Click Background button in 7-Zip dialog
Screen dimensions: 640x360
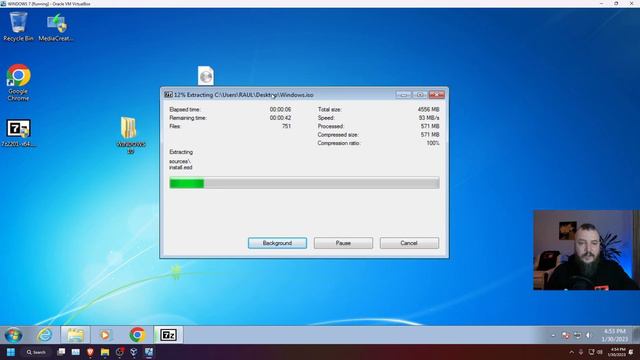coord(277,243)
